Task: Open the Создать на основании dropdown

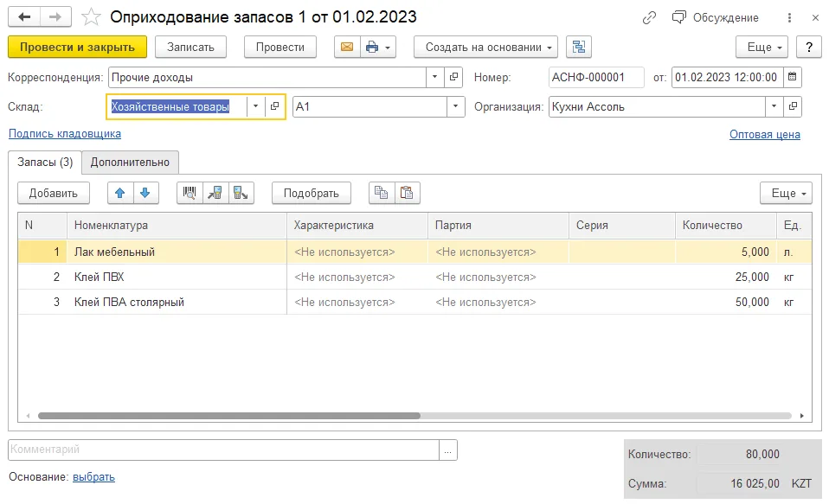Action: tap(485, 47)
